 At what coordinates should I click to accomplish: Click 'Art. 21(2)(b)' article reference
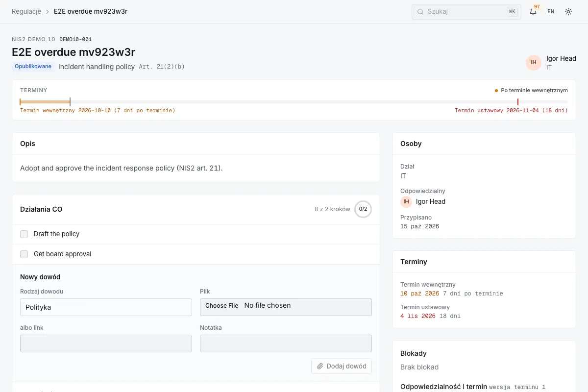(x=162, y=67)
